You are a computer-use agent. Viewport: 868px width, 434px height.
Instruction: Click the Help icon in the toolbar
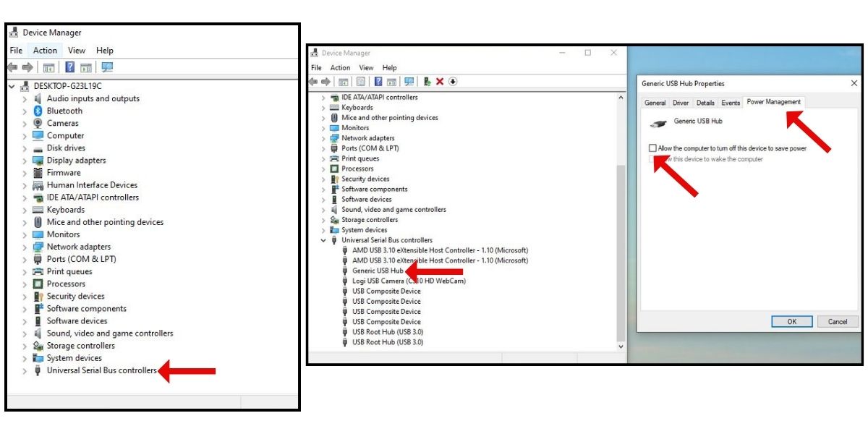point(379,82)
